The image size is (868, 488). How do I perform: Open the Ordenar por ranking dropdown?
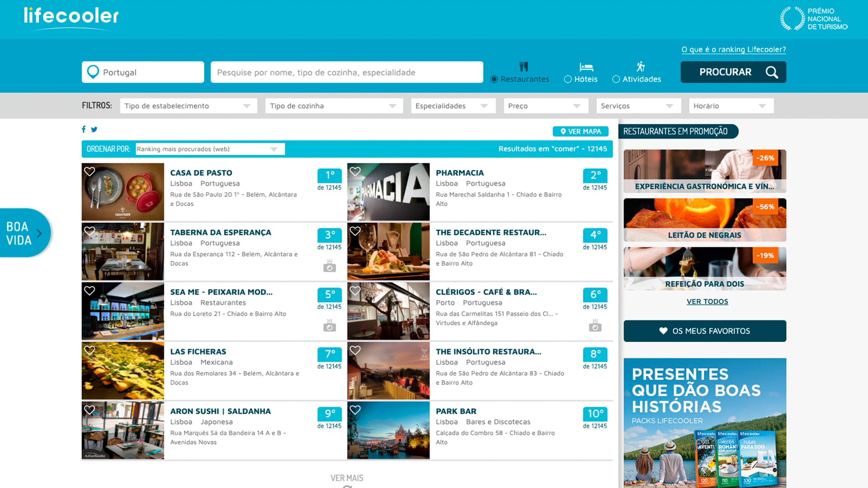tap(210, 149)
